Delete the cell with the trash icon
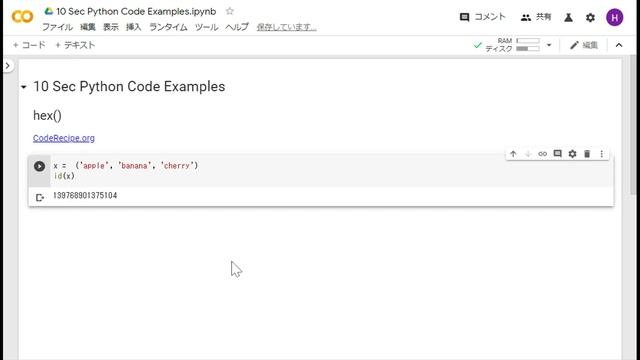This screenshot has height=360, width=640. click(x=587, y=154)
